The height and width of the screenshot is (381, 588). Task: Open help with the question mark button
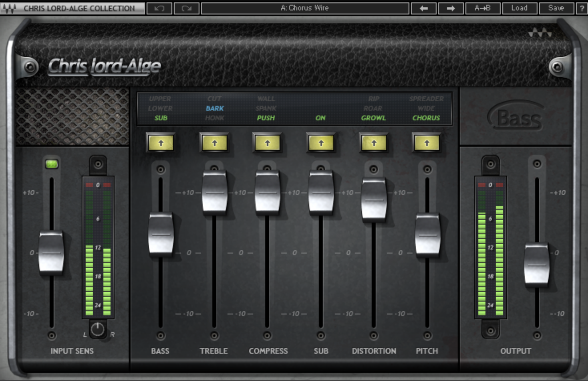coord(582,8)
